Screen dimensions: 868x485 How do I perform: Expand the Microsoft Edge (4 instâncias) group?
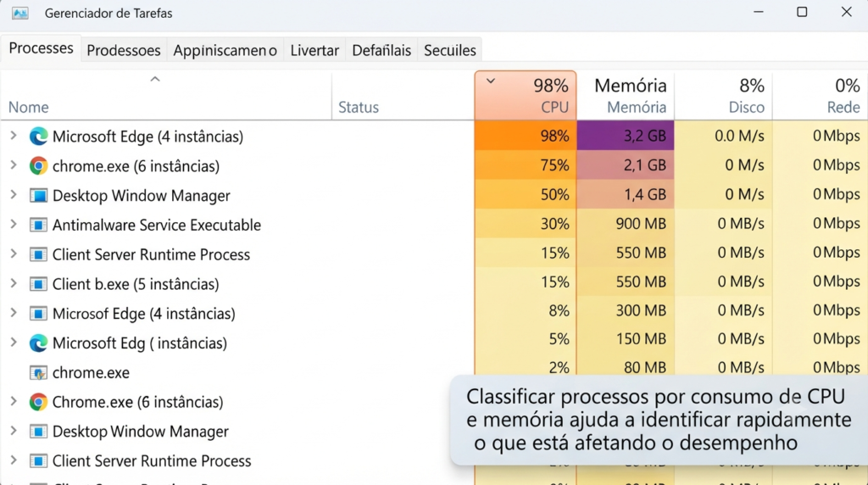(x=14, y=136)
